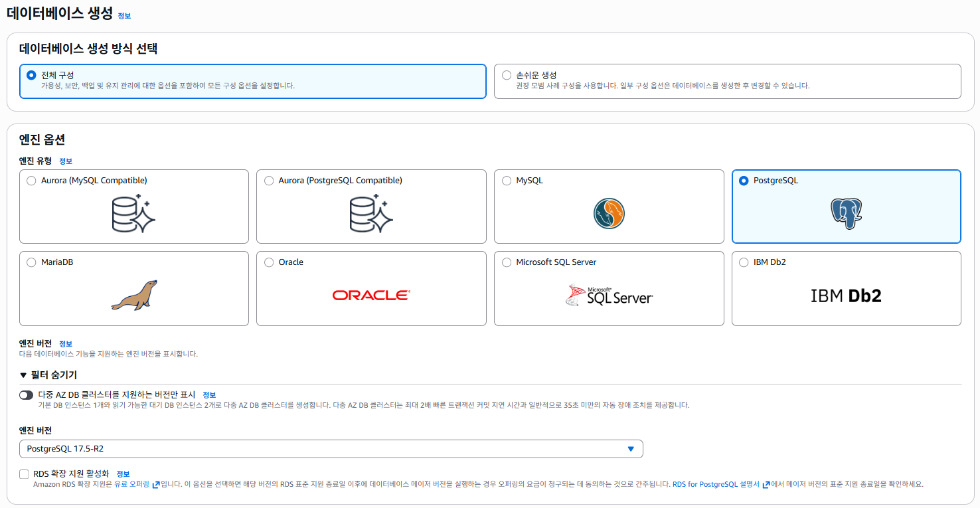980x508 pixels.
Task: Click the PostgreSQL elephant logo
Action: [846, 214]
